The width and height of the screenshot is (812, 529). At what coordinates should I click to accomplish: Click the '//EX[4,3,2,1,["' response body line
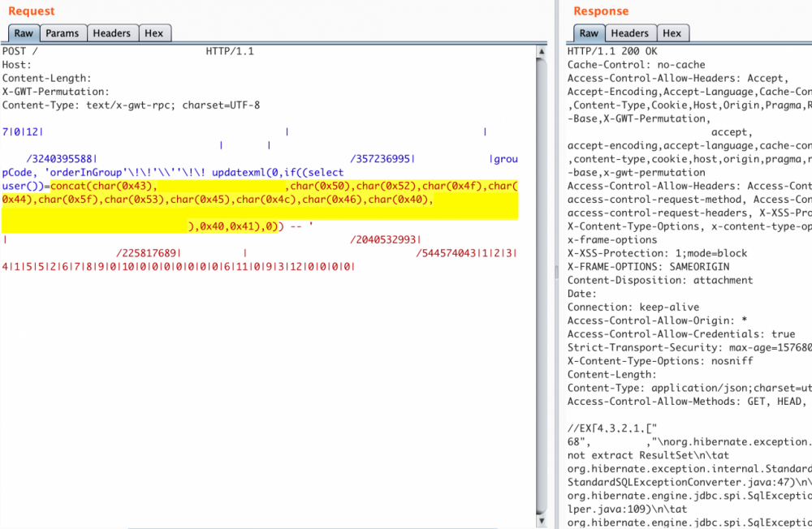[612, 428]
